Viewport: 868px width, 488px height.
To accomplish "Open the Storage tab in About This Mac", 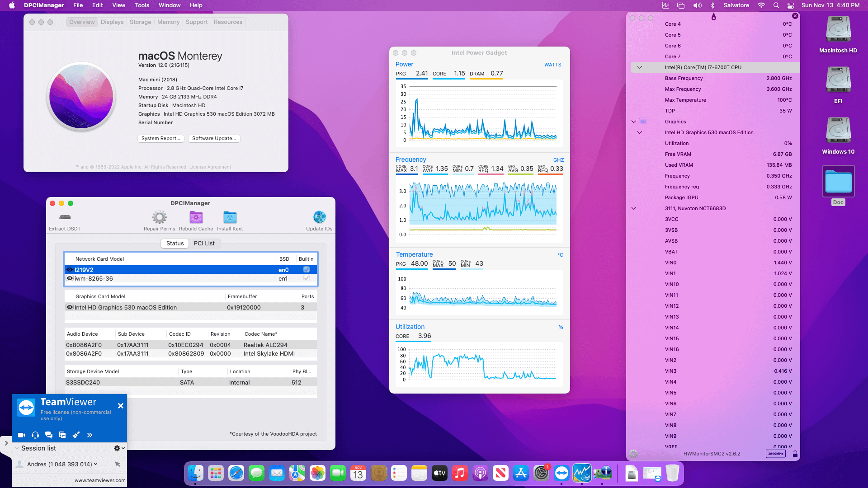I will tap(141, 22).
